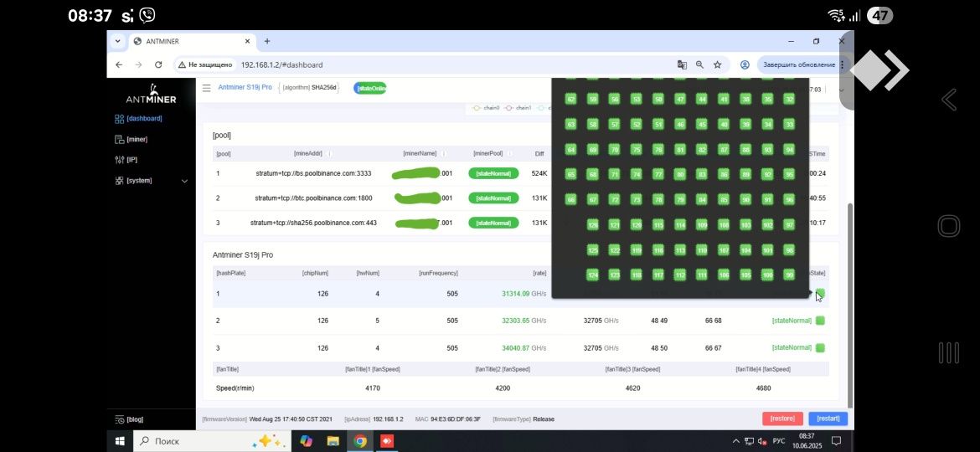This screenshot has width=980, height=452.
Task: Open the Chrome three-dot menu
Action: [x=842, y=65]
